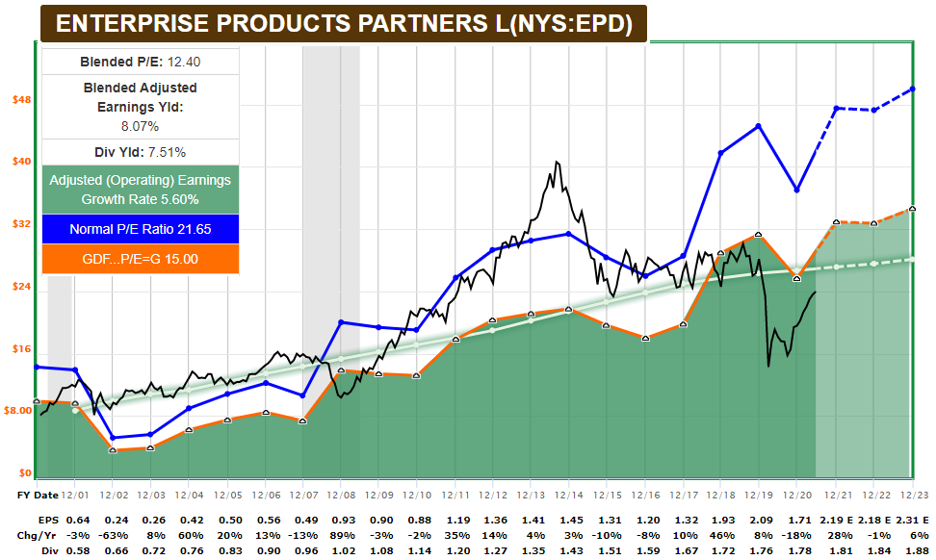Toggle the orange GDF...P/E=G 15.00 legend

[141, 259]
